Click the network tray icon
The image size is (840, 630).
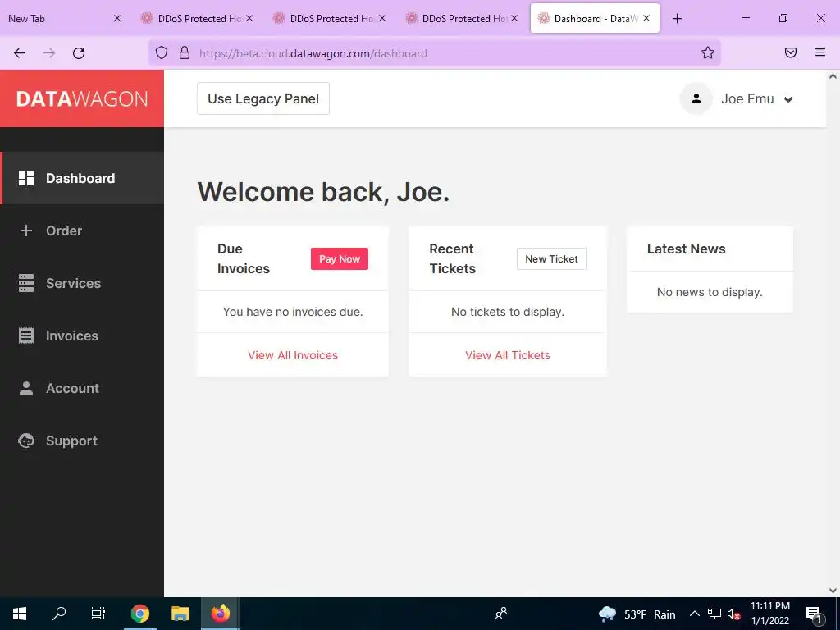tap(714, 614)
